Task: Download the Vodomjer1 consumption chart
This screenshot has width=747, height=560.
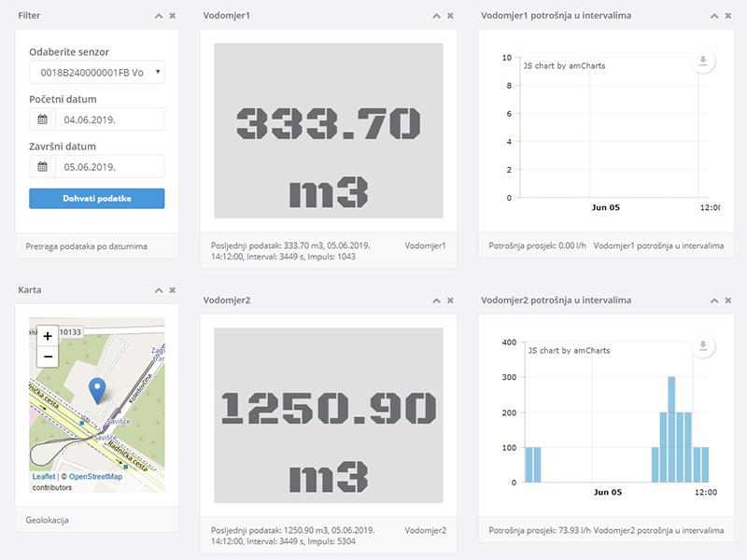Action: click(x=703, y=62)
